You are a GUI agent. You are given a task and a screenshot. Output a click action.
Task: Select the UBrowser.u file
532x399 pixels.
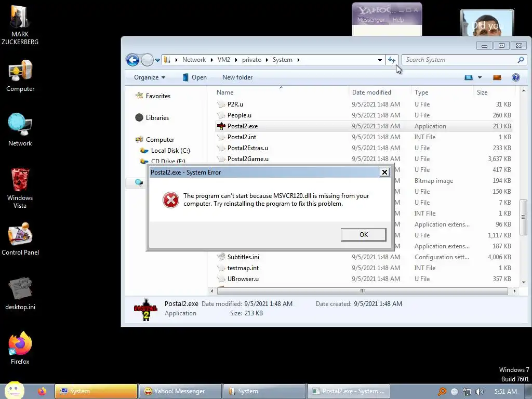[243, 278]
